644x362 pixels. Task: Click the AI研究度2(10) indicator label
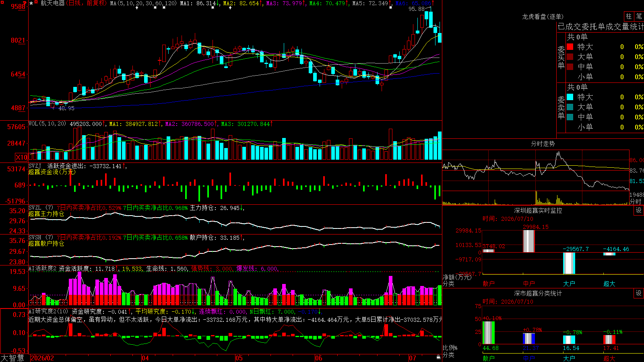tap(48, 311)
